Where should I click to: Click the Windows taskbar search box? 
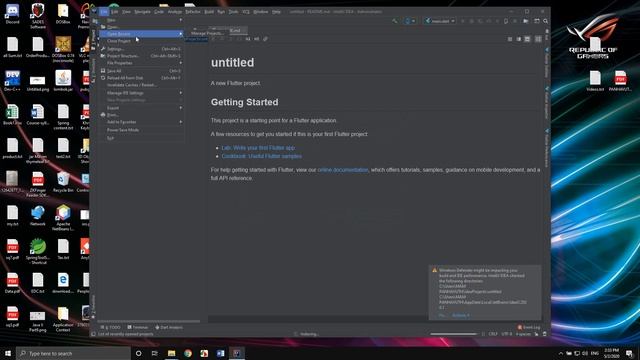tap(73, 353)
